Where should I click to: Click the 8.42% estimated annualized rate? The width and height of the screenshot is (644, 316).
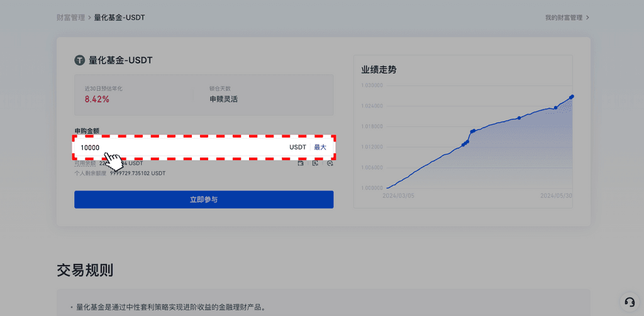pyautogui.click(x=97, y=99)
